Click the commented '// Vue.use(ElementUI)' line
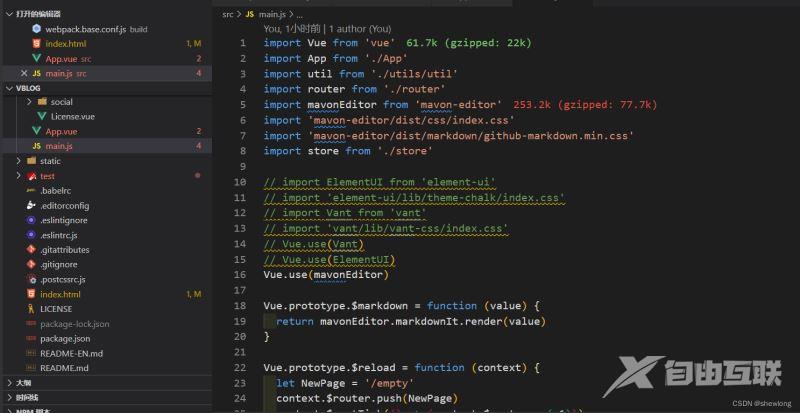The image size is (800, 413). 330,259
